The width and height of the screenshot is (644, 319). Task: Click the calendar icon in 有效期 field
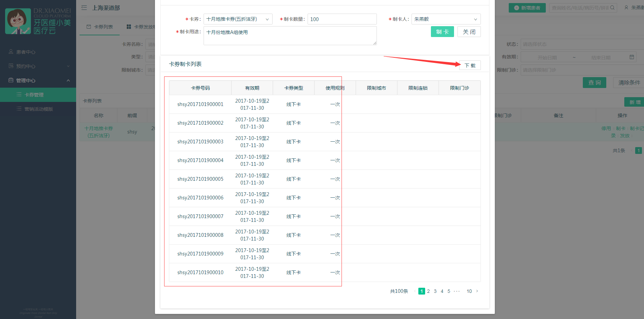coord(631,57)
